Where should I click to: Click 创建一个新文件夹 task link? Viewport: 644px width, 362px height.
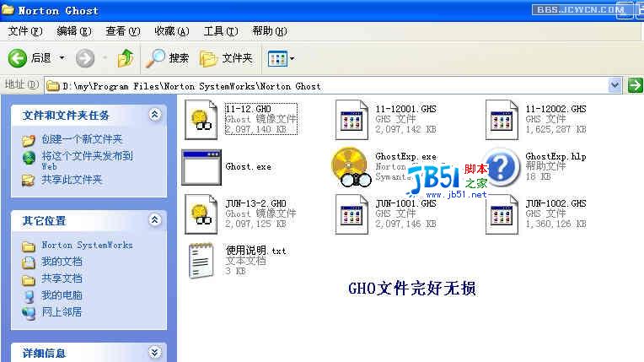(x=82, y=139)
